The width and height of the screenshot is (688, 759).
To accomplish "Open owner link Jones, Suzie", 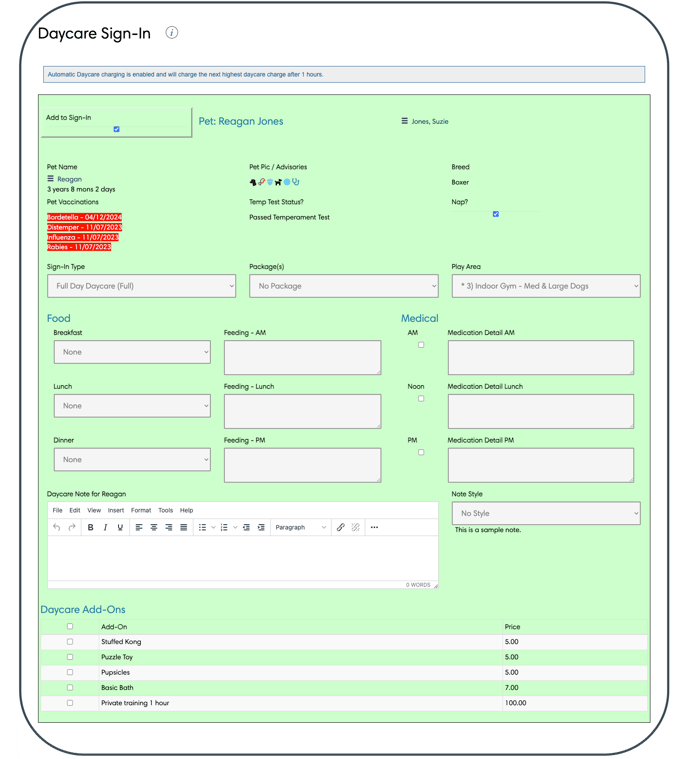I will [x=430, y=121].
